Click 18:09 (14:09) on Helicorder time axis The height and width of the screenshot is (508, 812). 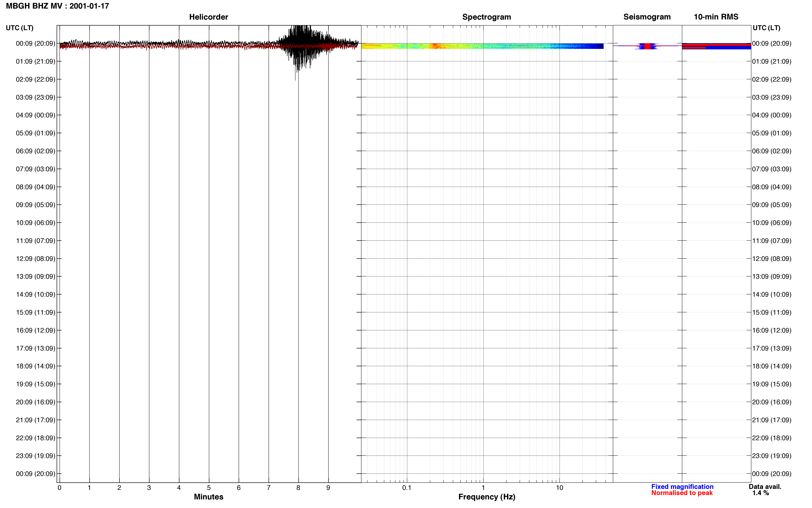coord(36,366)
